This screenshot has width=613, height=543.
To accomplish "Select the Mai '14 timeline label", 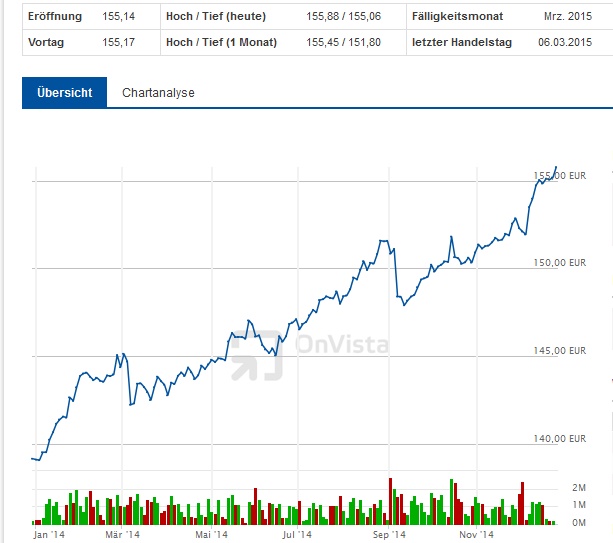I will tap(211, 535).
